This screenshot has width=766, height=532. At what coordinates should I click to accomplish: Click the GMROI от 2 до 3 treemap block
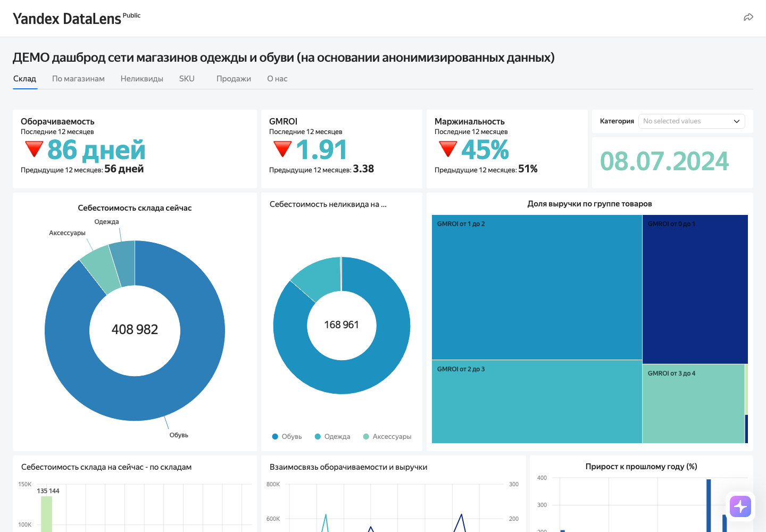(x=537, y=402)
